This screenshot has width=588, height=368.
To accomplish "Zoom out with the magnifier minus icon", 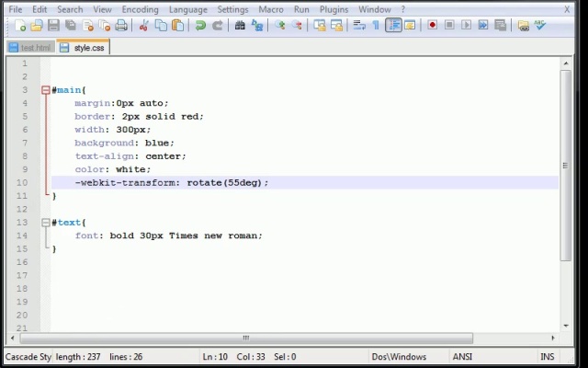I will [297, 25].
